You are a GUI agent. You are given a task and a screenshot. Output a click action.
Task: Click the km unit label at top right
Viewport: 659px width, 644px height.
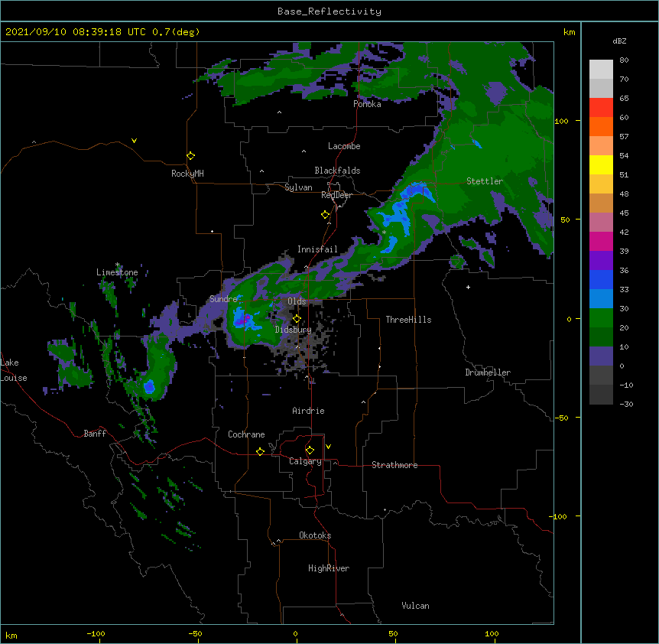coord(569,32)
